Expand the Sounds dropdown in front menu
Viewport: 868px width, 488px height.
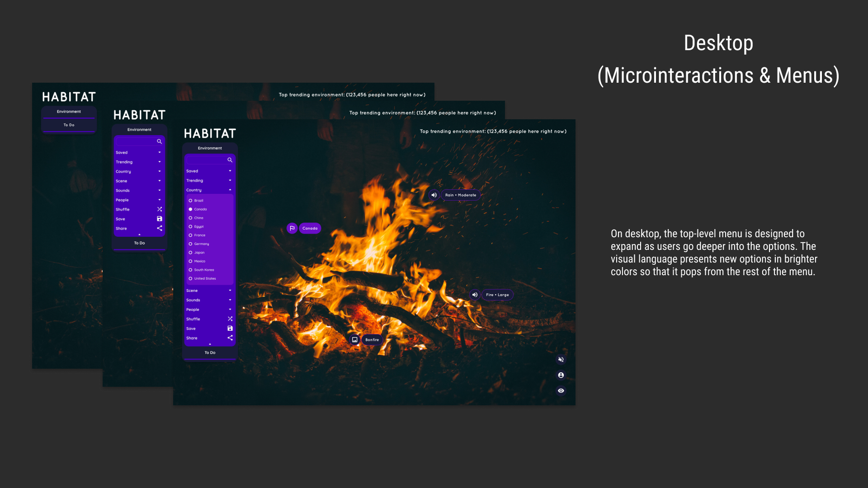(230, 300)
